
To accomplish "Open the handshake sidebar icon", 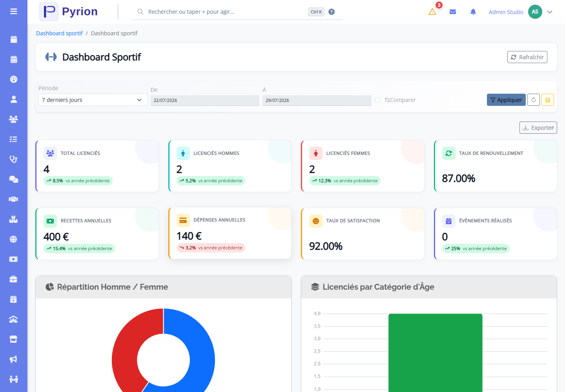I will [x=14, y=199].
